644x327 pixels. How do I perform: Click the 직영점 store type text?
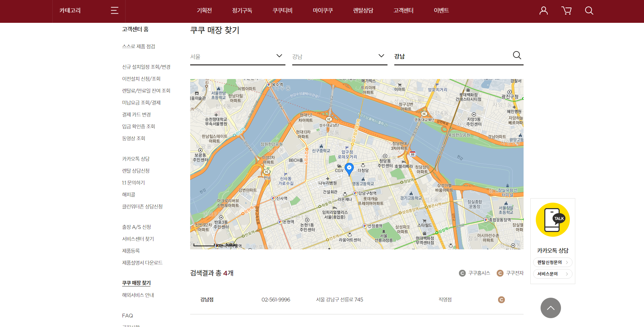(x=445, y=300)
